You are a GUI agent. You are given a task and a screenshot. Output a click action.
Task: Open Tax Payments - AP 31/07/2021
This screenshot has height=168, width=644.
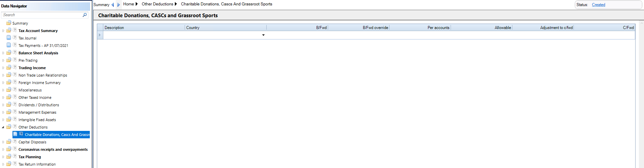[x=43, y=46]
